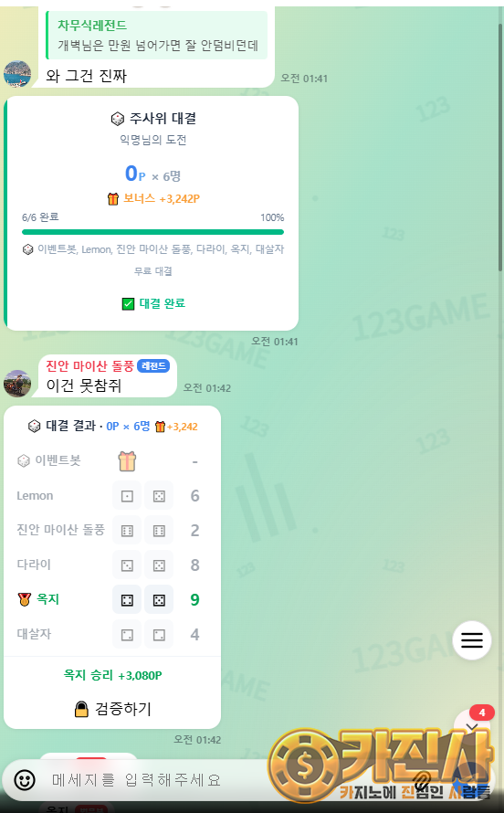Screen dimensions: 504x813
Task: Click the 진안 마이산 돌풍 username
Action: [90, 366]
